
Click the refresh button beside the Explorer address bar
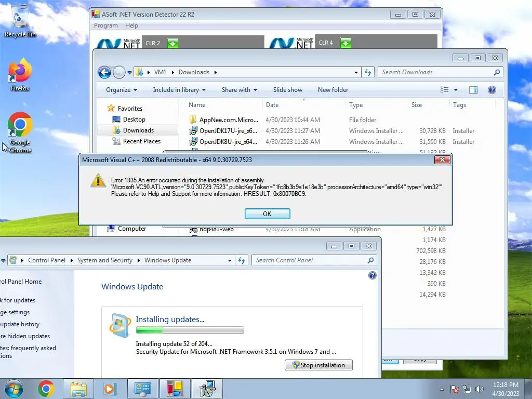pos(368,72)
